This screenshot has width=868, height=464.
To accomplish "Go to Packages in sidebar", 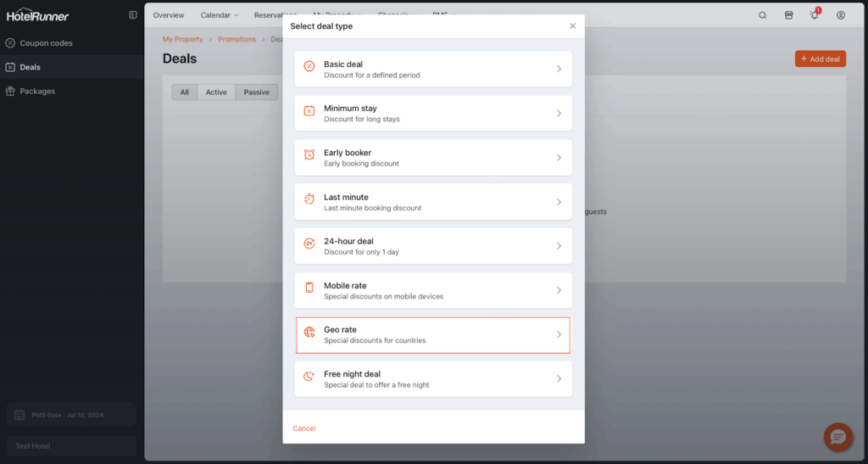I will point(37,91).
